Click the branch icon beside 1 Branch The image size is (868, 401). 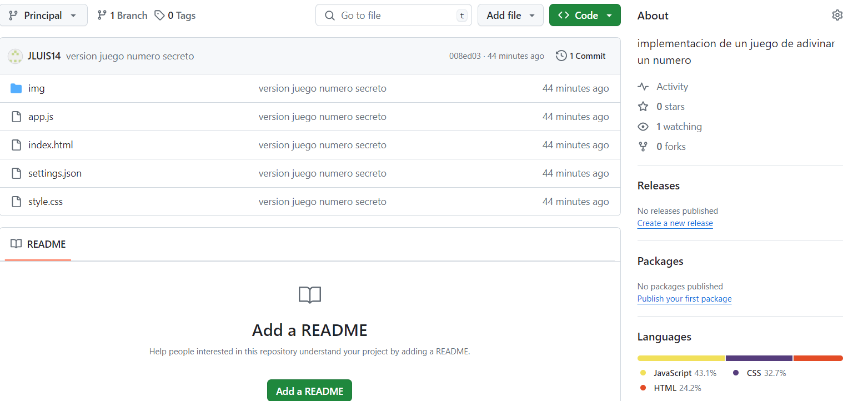coord(102,15)
